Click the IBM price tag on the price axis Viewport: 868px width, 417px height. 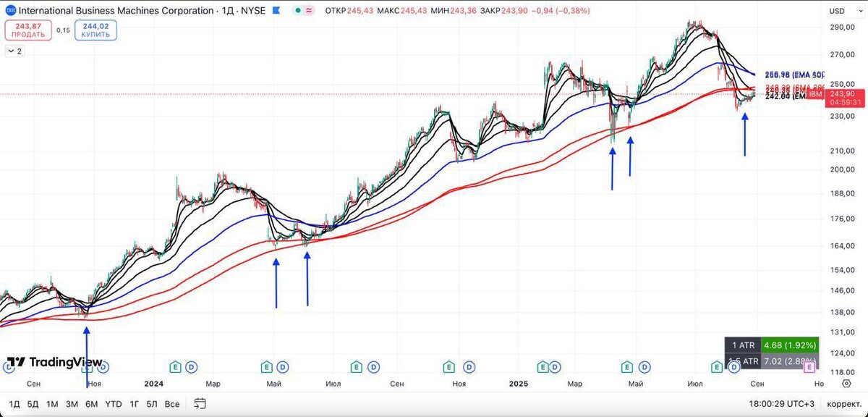coord(815,94)
